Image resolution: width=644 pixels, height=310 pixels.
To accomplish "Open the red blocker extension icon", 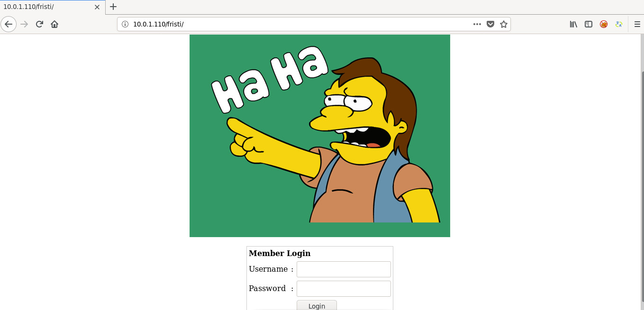I will point(604,24).
